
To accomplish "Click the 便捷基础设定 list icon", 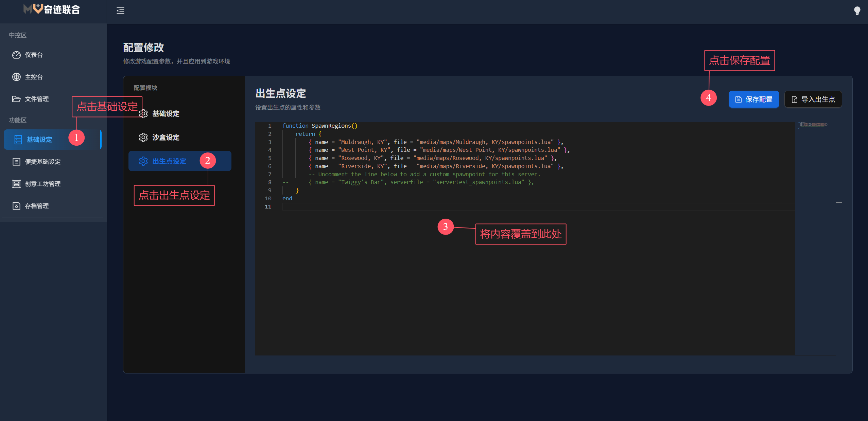I will click(16, 162).
